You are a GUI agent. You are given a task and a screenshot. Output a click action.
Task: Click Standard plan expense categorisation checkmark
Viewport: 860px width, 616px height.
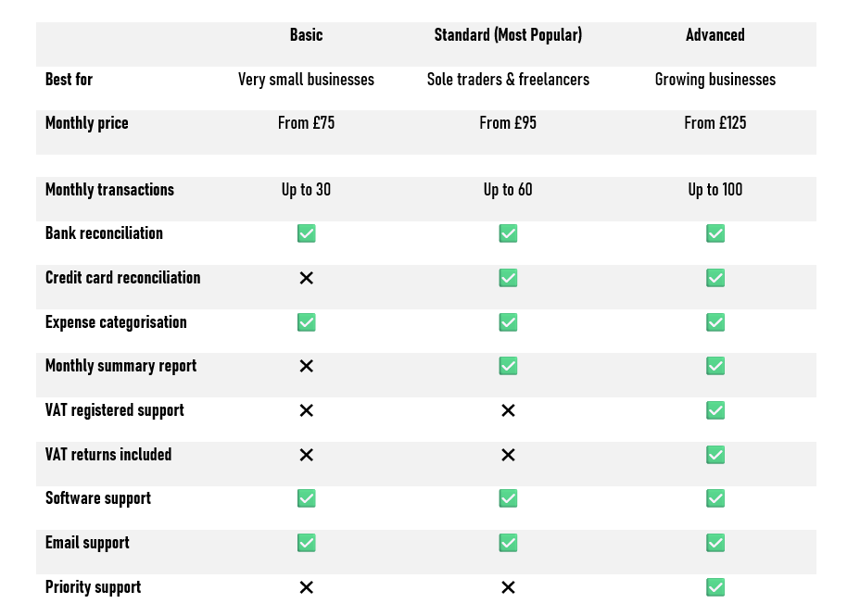point(508,322)
